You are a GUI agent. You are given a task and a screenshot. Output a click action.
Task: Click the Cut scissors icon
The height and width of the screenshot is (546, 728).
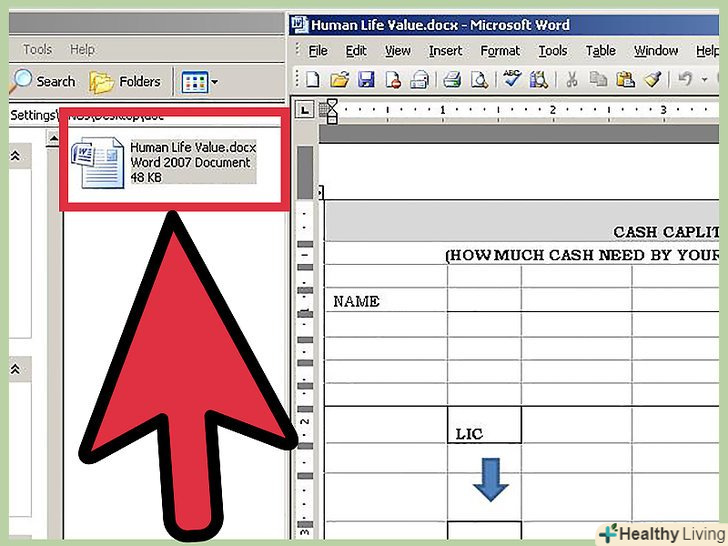point(572,79)
